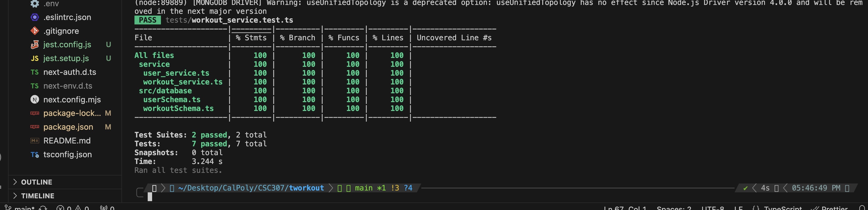Click 'Uncovered Line #s' column header
868x210 pixels.
pyautogui.click(x=454, y=38)
